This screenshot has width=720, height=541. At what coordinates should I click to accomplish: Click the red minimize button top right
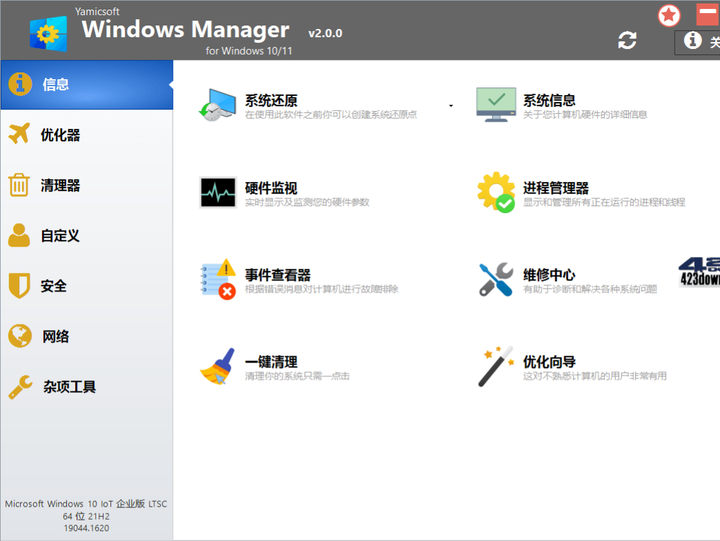coord(708,14)
